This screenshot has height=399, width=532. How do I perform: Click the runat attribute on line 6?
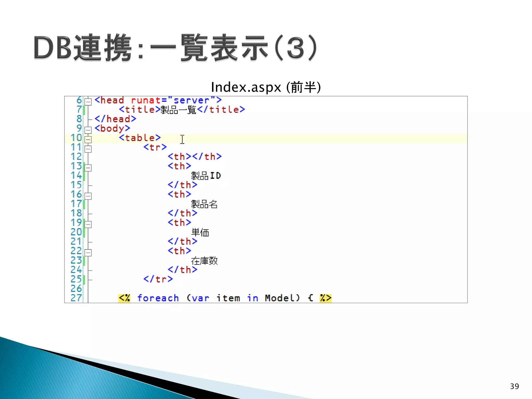point(145,100)
